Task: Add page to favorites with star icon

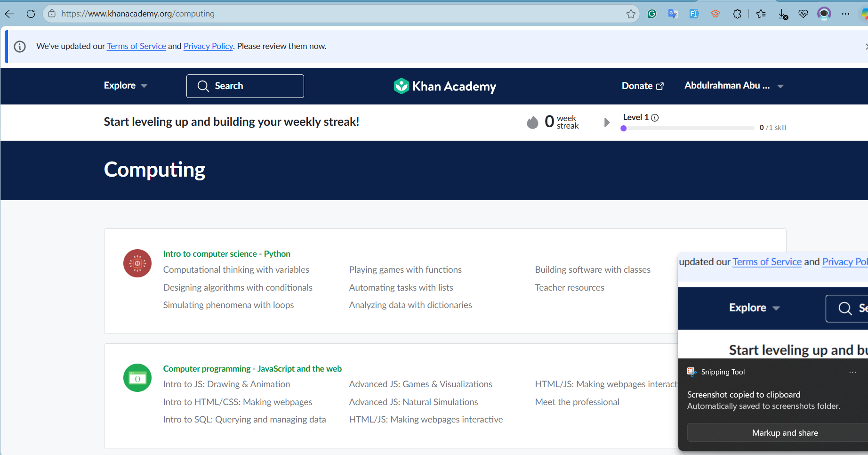Action: (x=631, y=14)
